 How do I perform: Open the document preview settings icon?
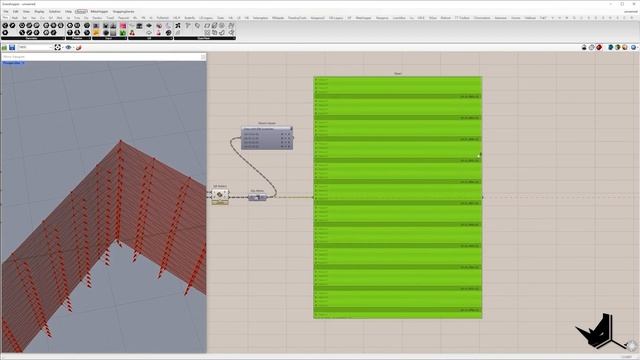click(618, 48)
